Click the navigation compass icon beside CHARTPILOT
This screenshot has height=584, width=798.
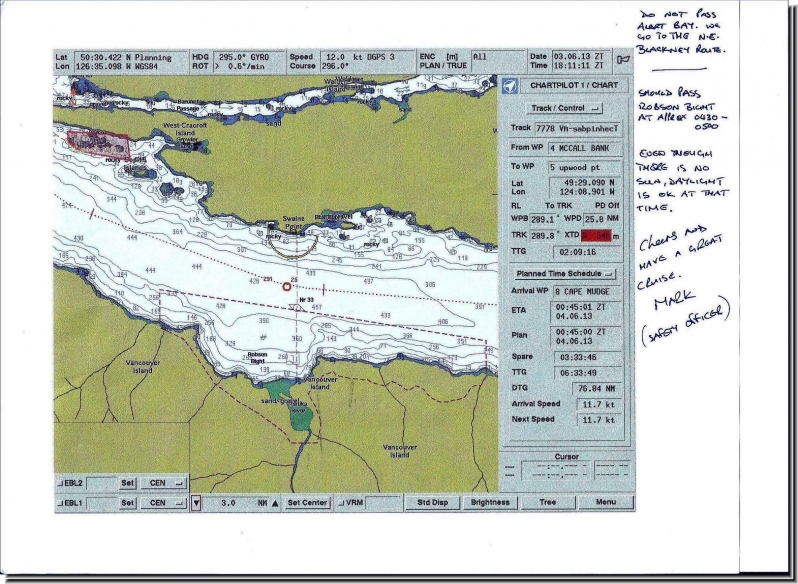(510, 86)
